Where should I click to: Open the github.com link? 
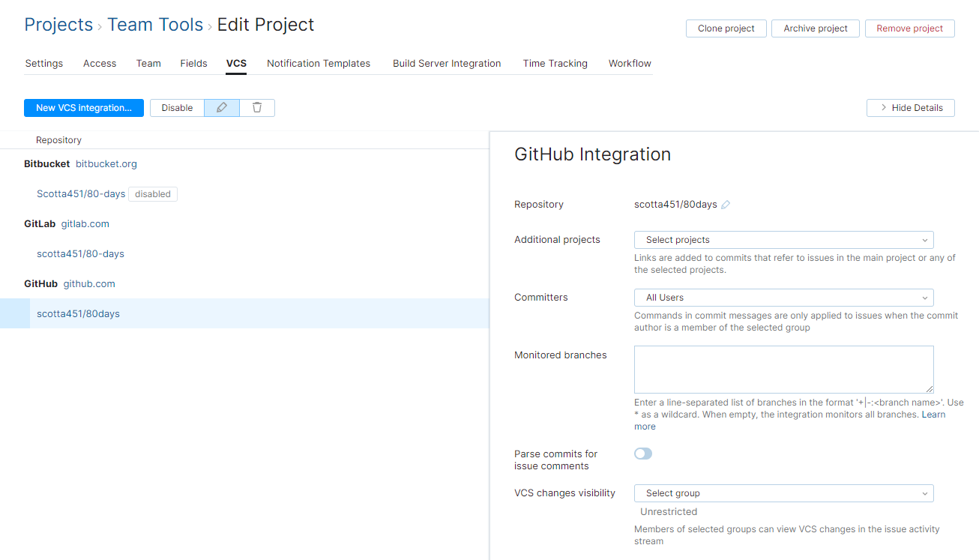tap(89, 283)
